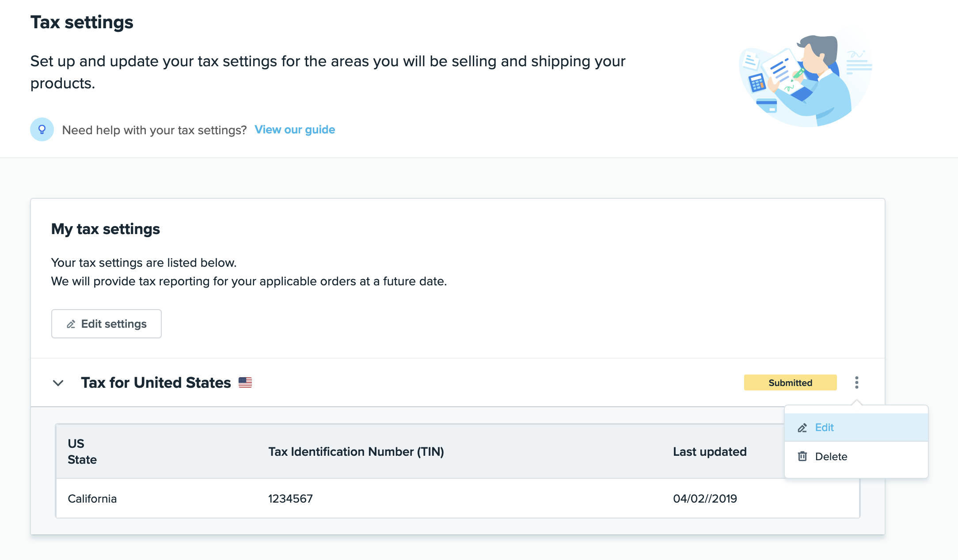The image size is (958, 560).
Task: Click the United States flag icon
Action: tap(245, 382)
